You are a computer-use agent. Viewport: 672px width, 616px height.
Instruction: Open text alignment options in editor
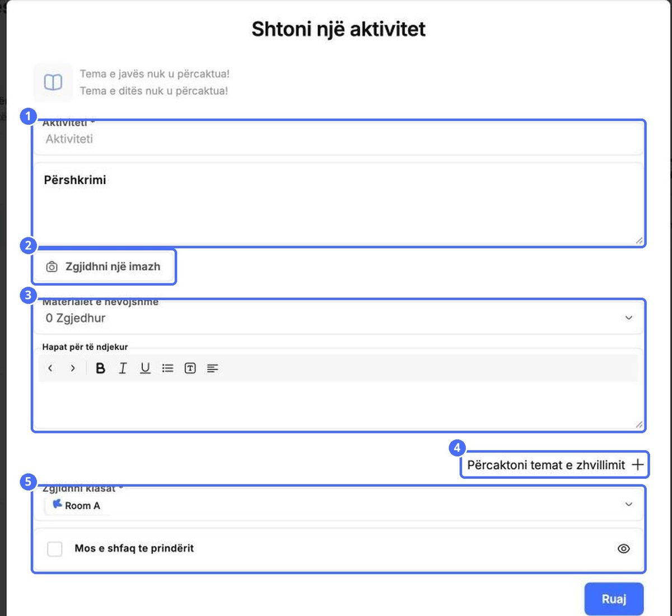click(x=212, y=368)
